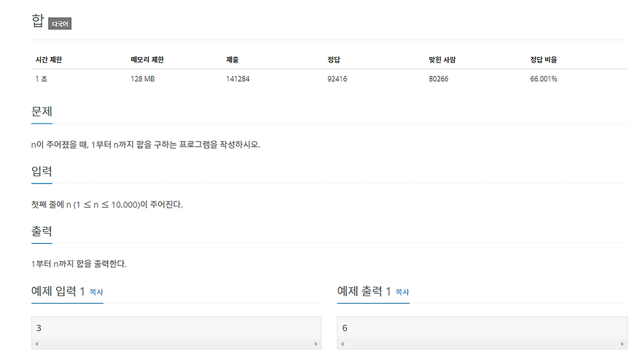Click the output description 1부터 n까지 합을 출력한다
The width and height of the screenshot is (644, 360).
79,264
